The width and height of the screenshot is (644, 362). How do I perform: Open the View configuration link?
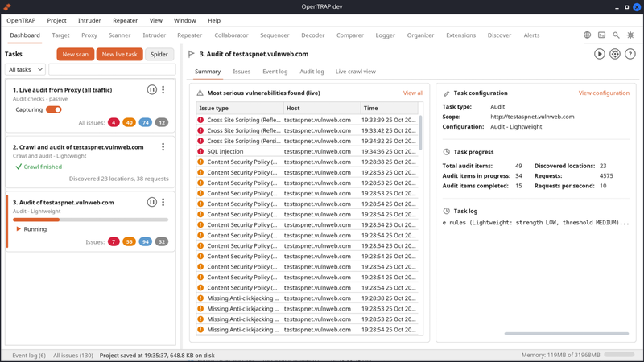tap(604, 93)
